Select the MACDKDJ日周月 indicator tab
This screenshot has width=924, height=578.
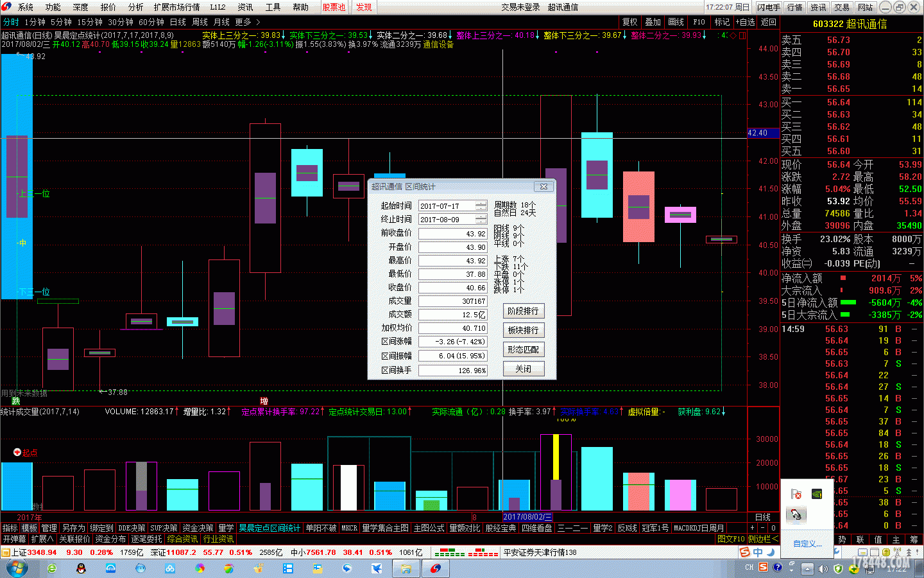pos(698,528)
